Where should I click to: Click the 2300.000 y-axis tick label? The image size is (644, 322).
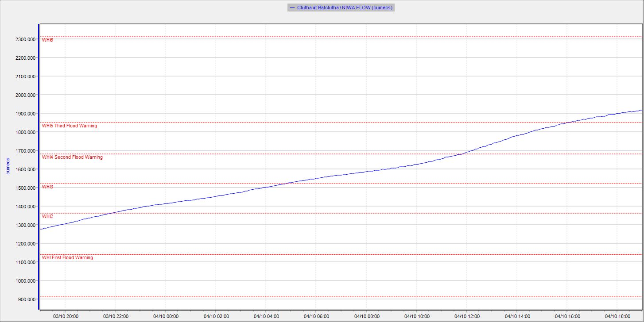[24, 39]
